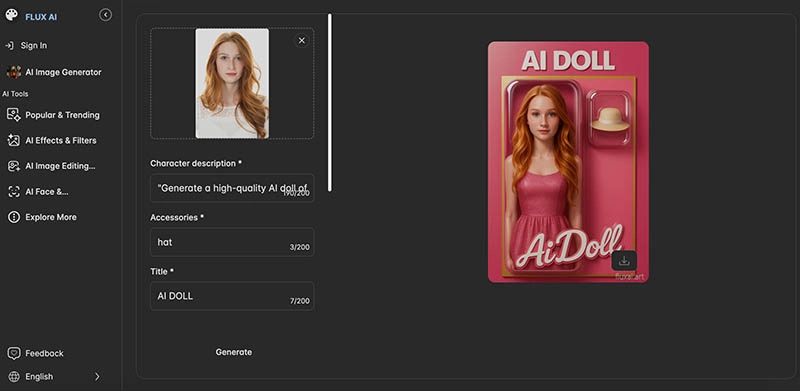This screenshot has width=800, height=391.
Task: Remove uploaded photo with X button
Action: (x=302, y=40)
